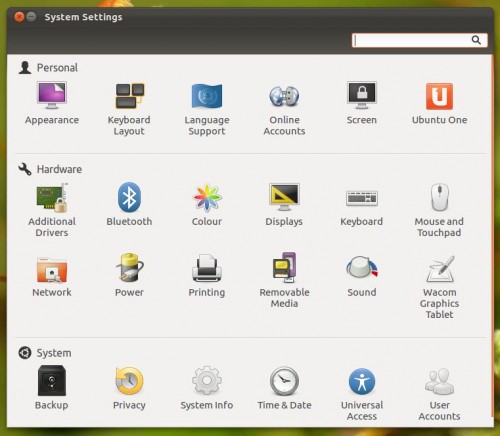This screenshot has height=436, width=500.
Task: Open the Appearance settings
Action: pos(52,103)
